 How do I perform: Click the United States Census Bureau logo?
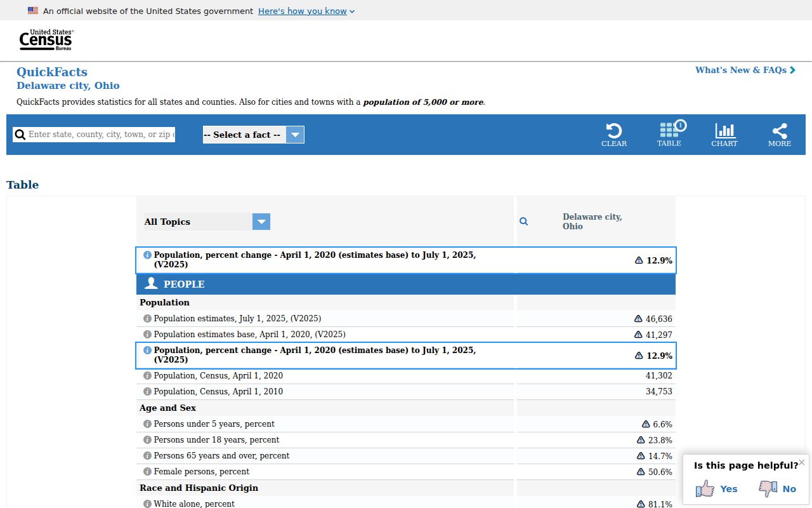(x=46, y=40)
